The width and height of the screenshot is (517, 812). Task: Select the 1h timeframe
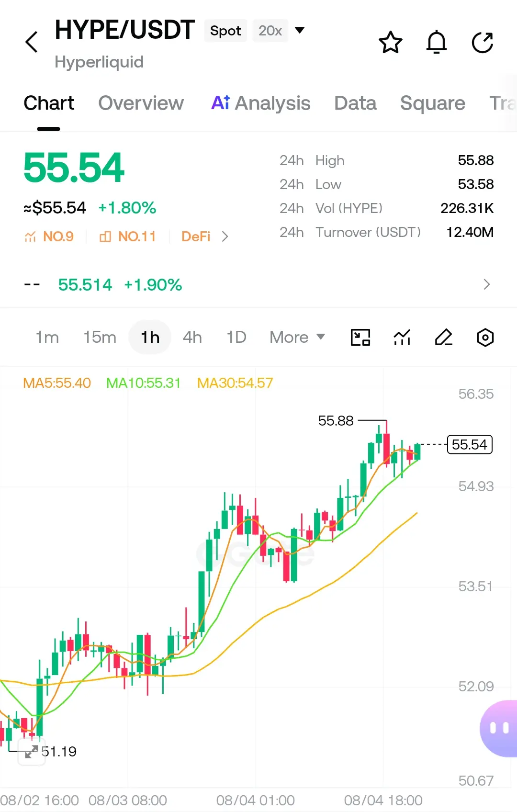(150, 338)
